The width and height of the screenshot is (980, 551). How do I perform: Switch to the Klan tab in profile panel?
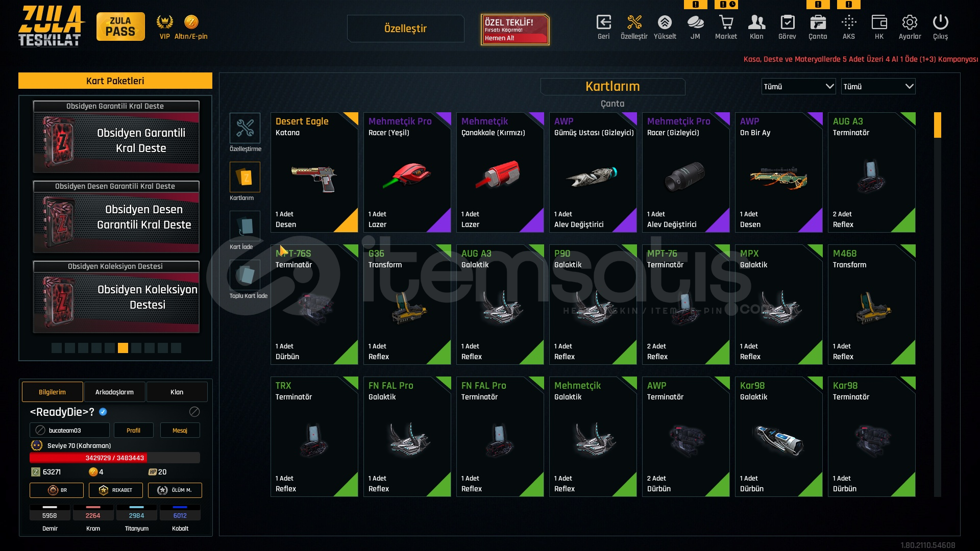point(177,392)
